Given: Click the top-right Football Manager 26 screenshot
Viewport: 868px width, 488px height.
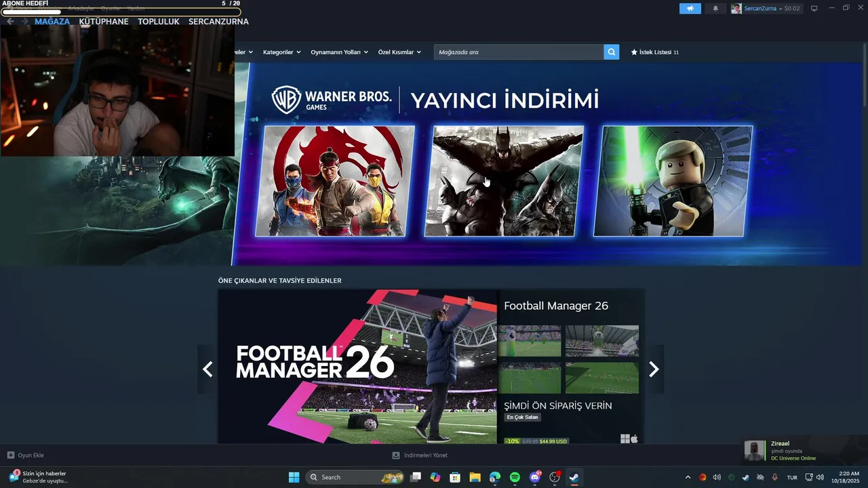Looking at the screenshot, I should (602, 341).
